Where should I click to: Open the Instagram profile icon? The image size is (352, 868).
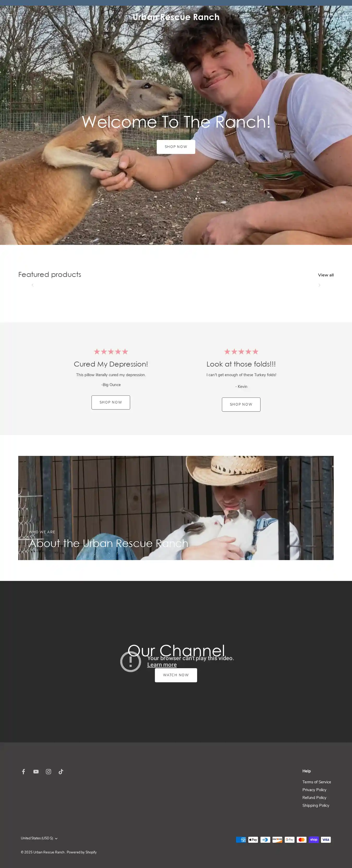click(x=48, y=771)
